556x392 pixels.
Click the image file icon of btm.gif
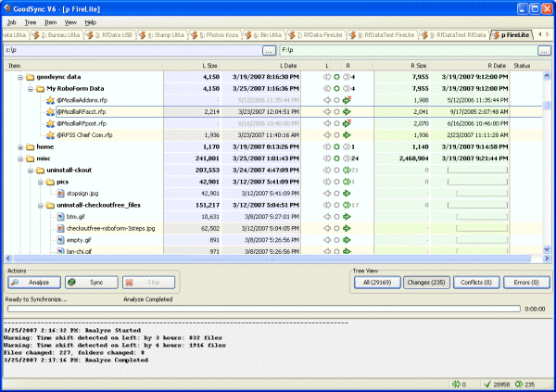tap(60, 217)
